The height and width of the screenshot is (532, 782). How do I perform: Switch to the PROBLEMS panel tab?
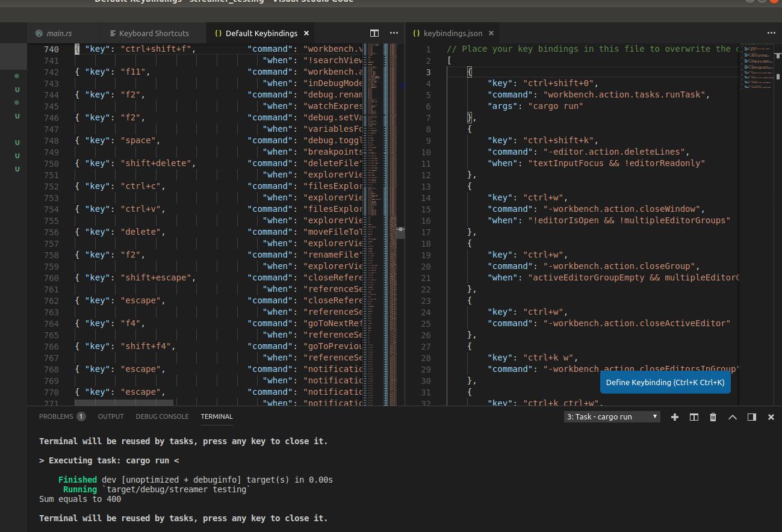[x=56, y=416]
